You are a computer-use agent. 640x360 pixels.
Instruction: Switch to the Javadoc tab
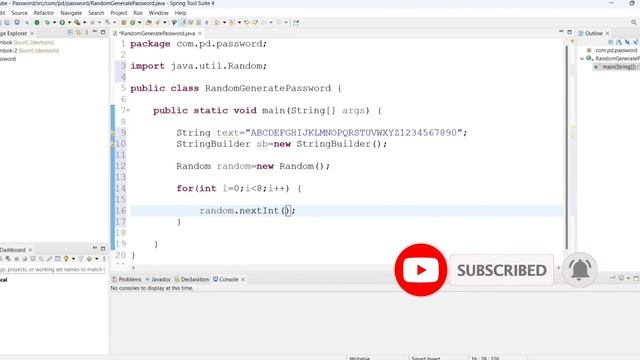point(158,280)
